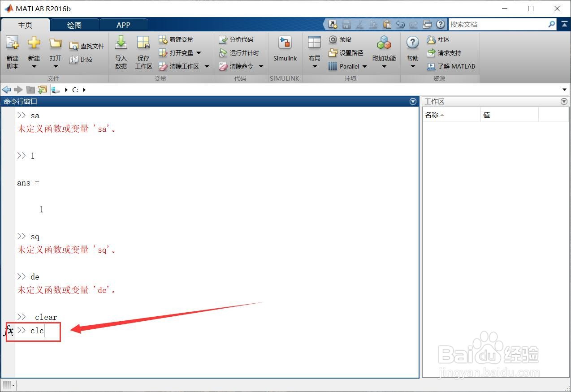Click the search magnifier icon
The height and width of the screenshot is (392, 571).
552,24
